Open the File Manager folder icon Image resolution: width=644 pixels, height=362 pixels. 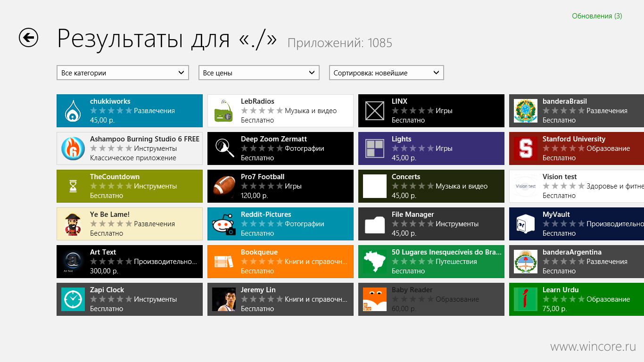tap(375, 224)
